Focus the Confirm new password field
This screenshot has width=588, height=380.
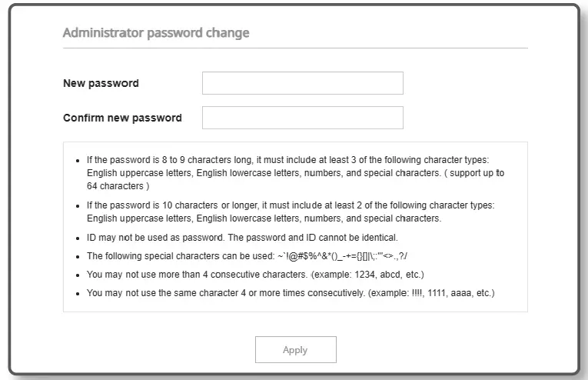click(x=302, y=118)
